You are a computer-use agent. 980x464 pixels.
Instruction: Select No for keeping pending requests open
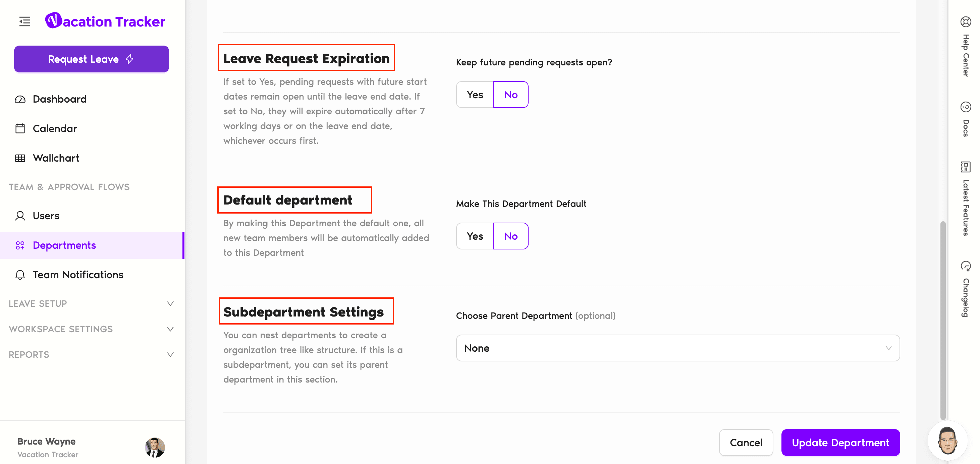(510, 95)
